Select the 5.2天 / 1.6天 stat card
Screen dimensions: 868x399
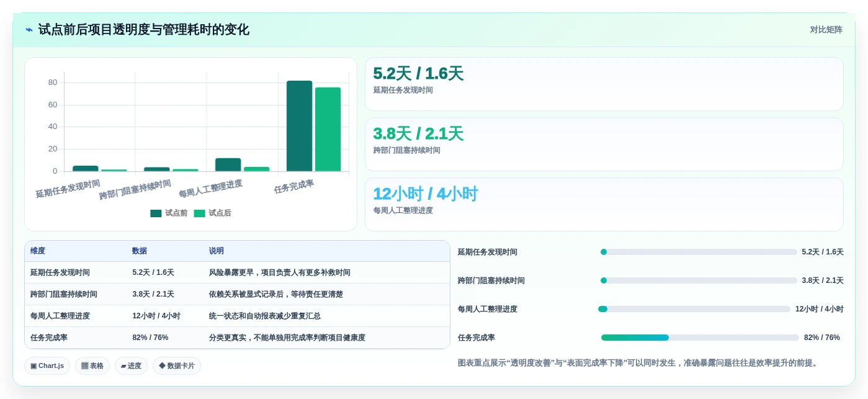[604, 84]
